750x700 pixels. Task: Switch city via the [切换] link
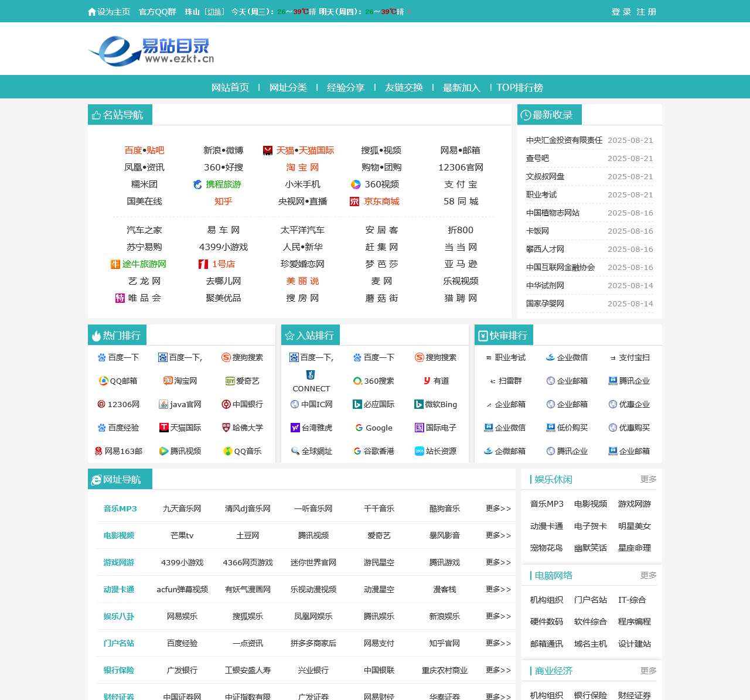click(x=214, y=12)
